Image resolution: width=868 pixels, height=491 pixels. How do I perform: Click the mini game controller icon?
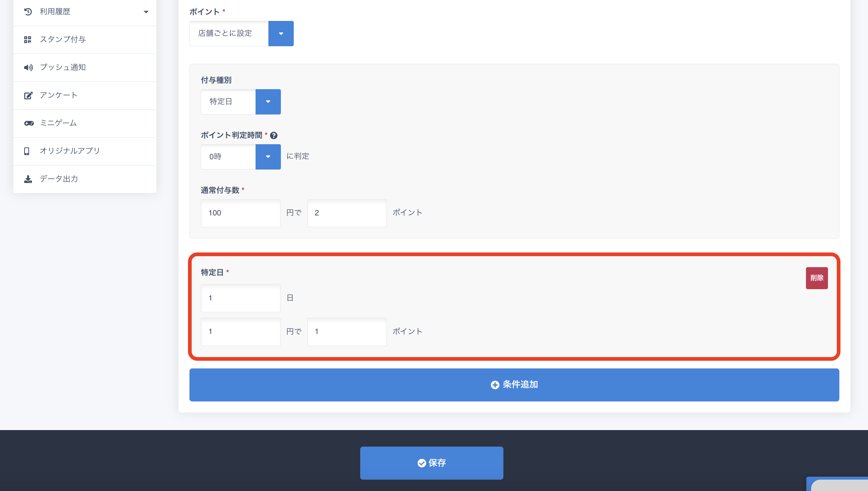(x=29, y=123)
